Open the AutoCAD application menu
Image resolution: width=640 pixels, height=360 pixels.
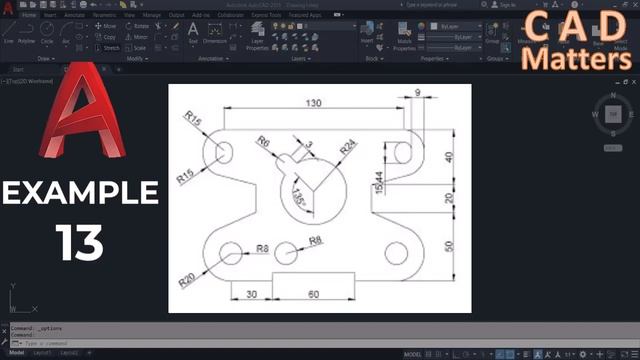click(8, 8)
